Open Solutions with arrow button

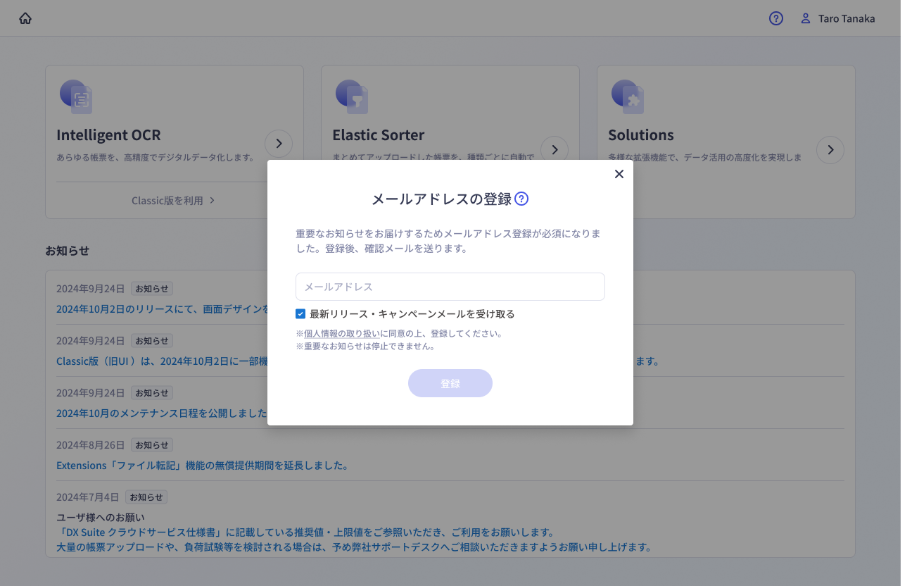click(830, 150)
